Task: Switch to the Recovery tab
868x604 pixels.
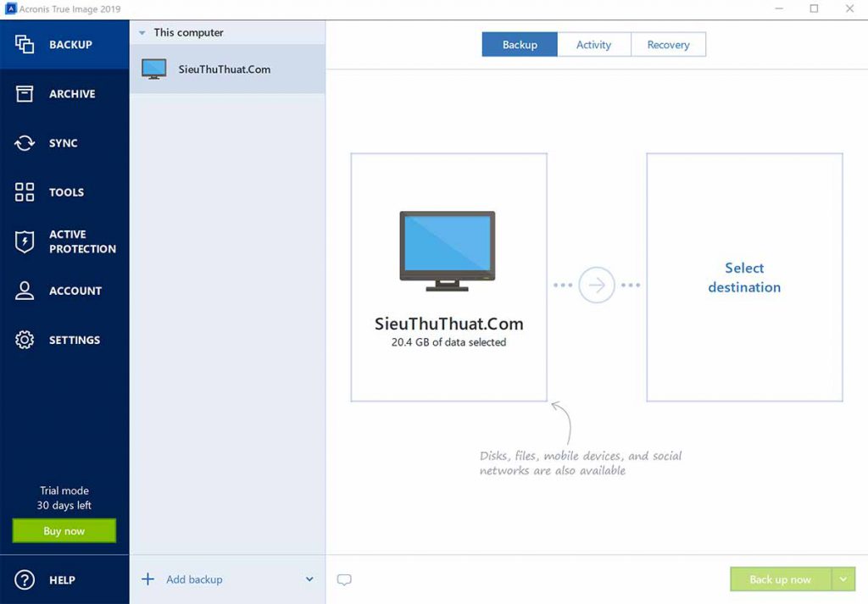Action: tap(668, 44)
